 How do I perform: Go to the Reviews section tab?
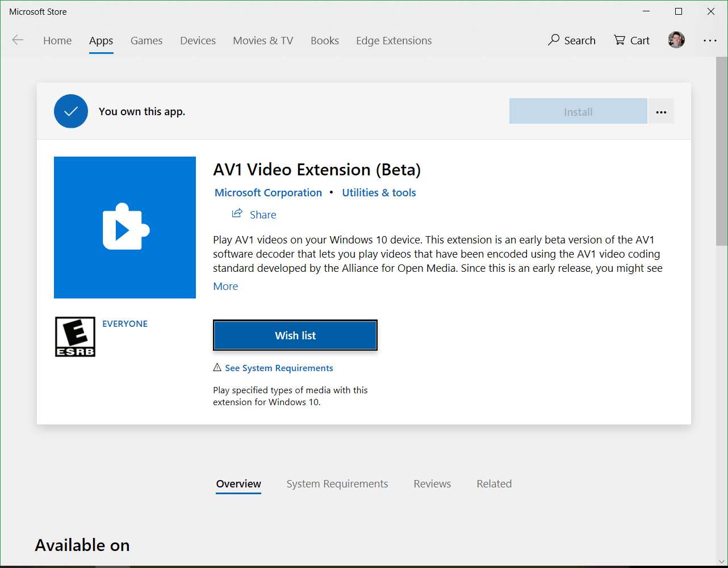[x=432, y=484]
